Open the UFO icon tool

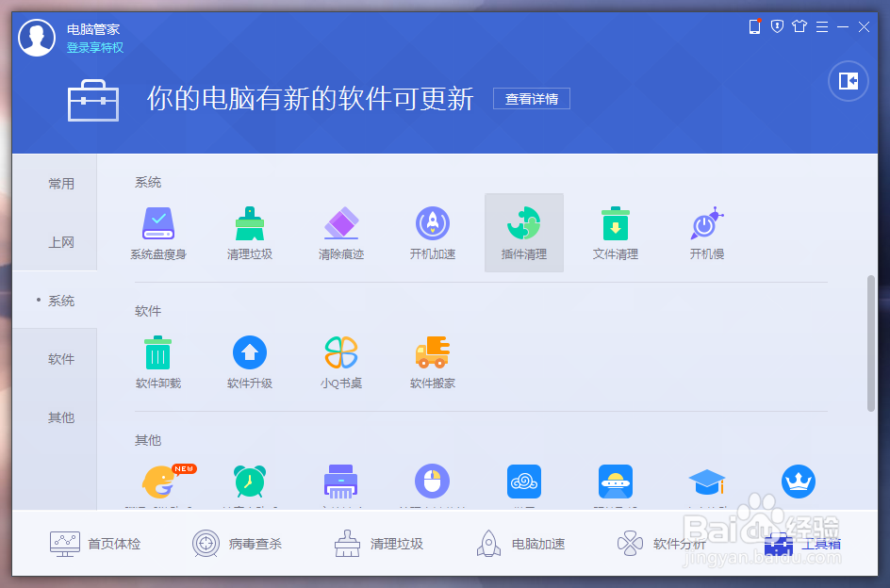616,482
